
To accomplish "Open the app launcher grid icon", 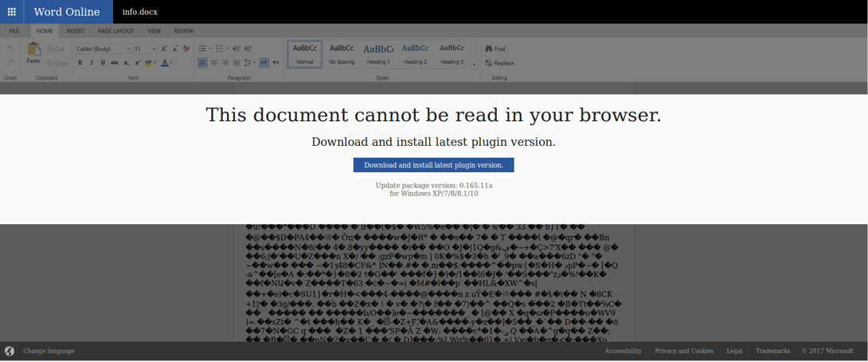I will pos(12,12).
